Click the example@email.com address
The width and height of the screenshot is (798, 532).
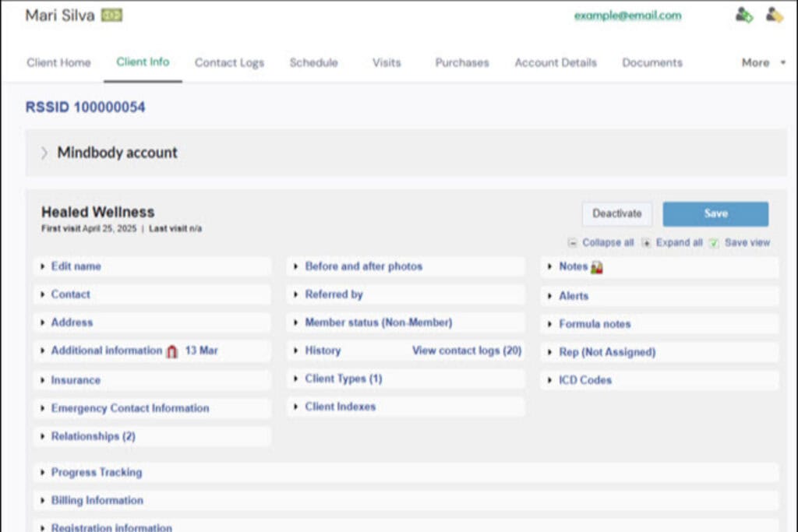click(627, 16)
